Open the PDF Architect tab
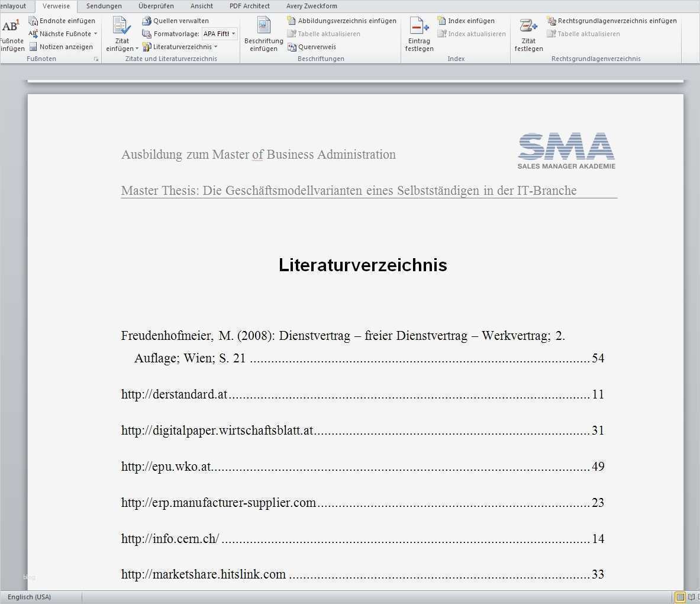 249,6
